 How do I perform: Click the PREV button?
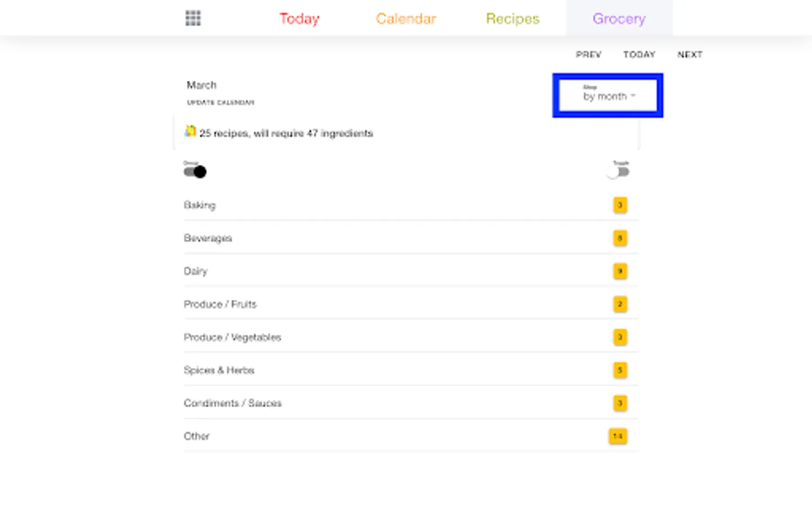[x=588, y=54]
